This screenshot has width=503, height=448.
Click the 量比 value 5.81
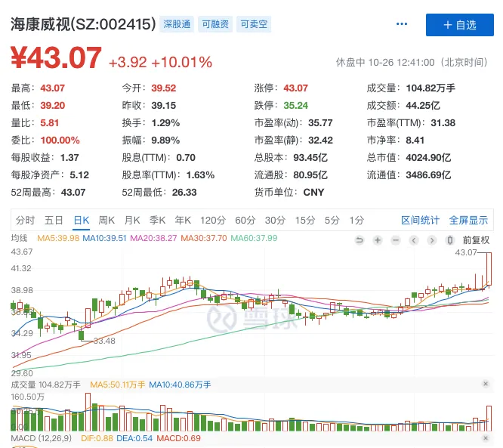(49, 123)
